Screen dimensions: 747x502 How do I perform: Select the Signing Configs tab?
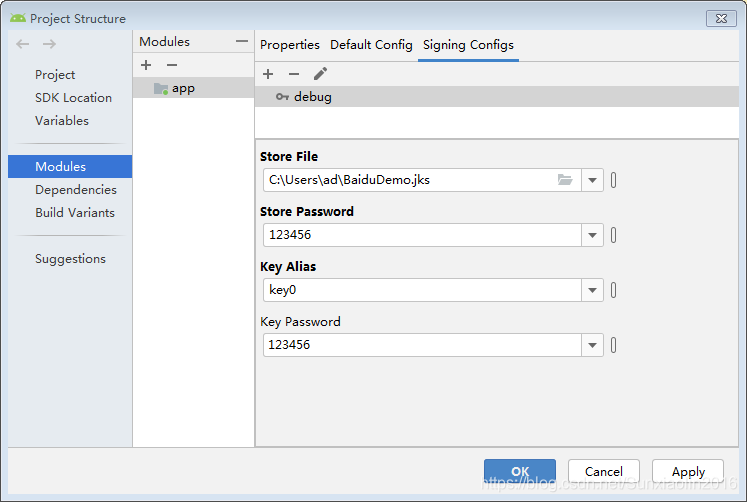click(468, 45)
